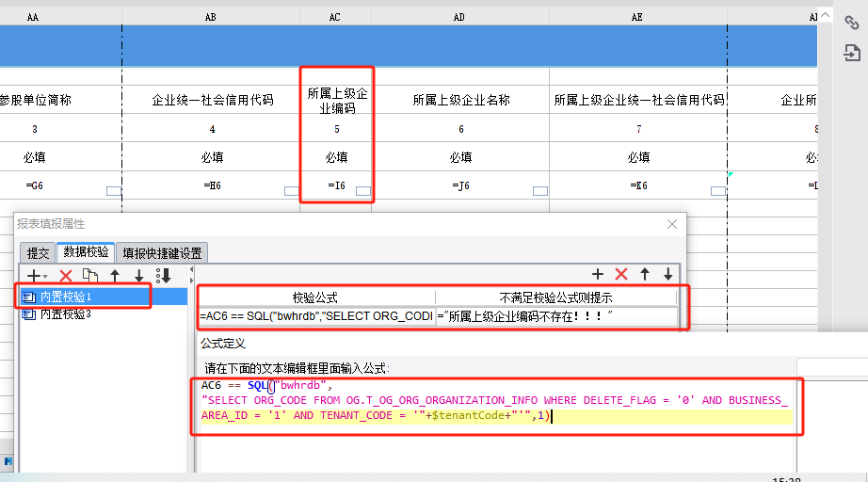Click the widget marker in =H6 cell
Viewport: 868px width, 482px height.
[292, 191]
